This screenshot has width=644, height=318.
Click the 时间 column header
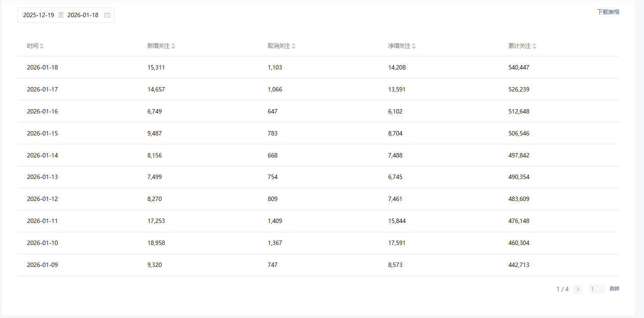point(32,46)
